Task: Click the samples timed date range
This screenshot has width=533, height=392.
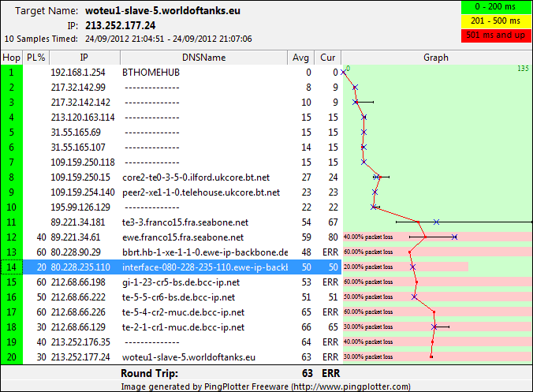Action: (168, 39)
